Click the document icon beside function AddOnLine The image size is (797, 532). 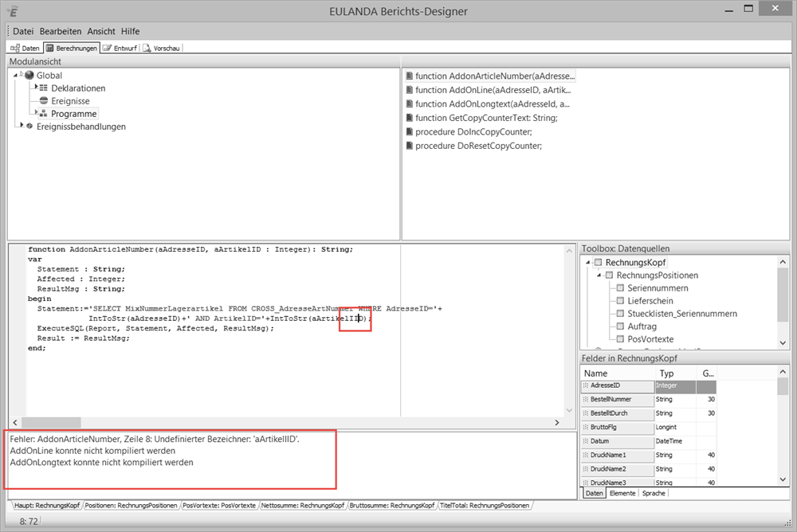click(409, 90)
